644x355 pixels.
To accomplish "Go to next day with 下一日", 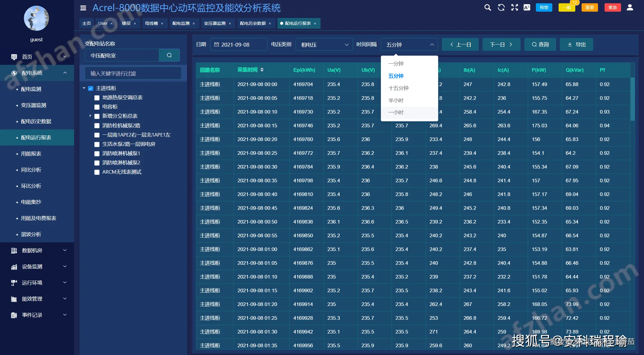I will point(501,45).
